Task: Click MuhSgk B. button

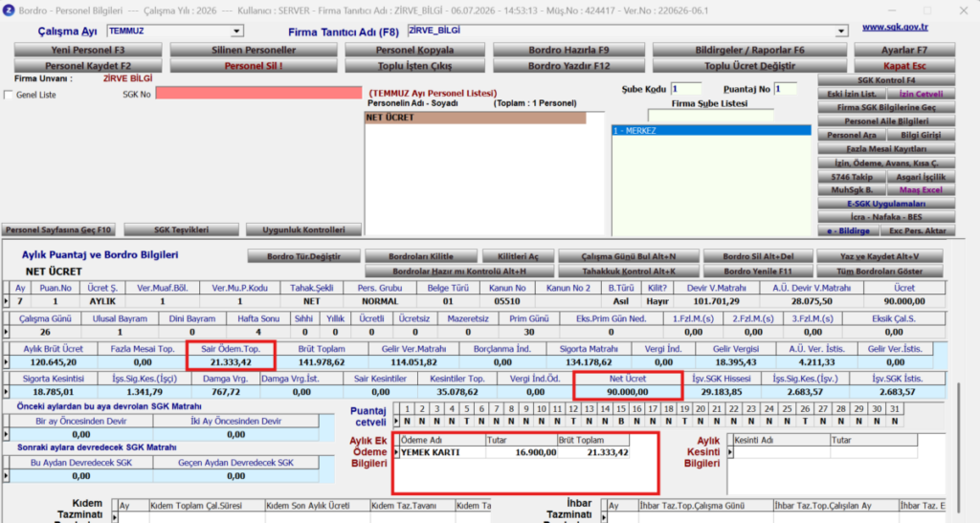Action: pyautogui.click(x=851, y=190)
